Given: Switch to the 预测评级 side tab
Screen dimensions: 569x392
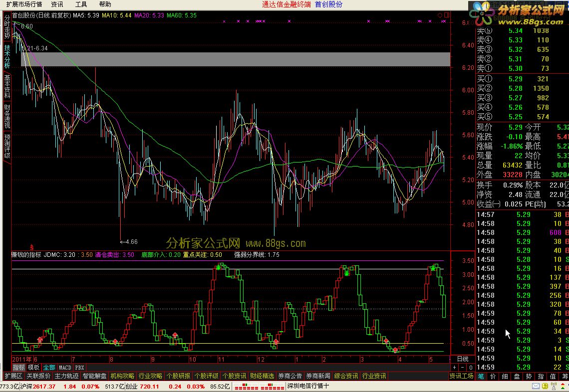Looking at the screenshot, I should pos(7,146).
